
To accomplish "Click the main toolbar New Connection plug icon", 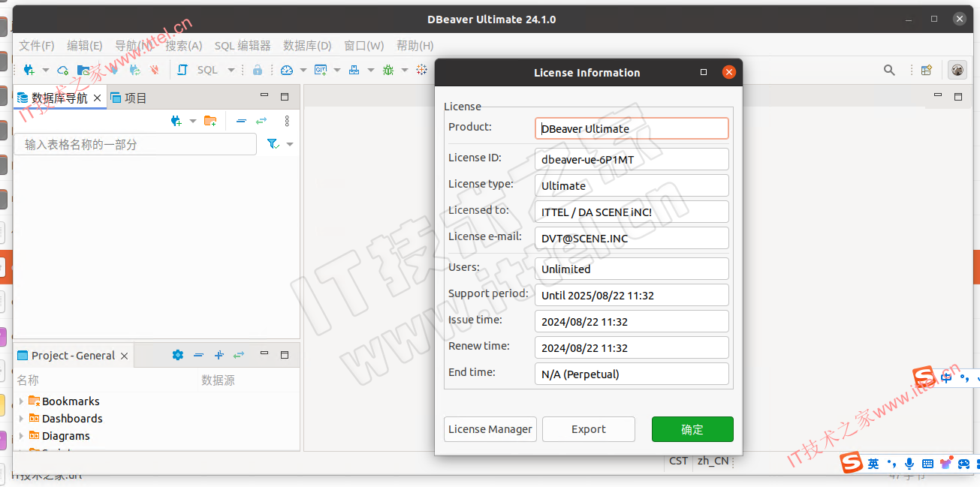I will pos(29,70).
